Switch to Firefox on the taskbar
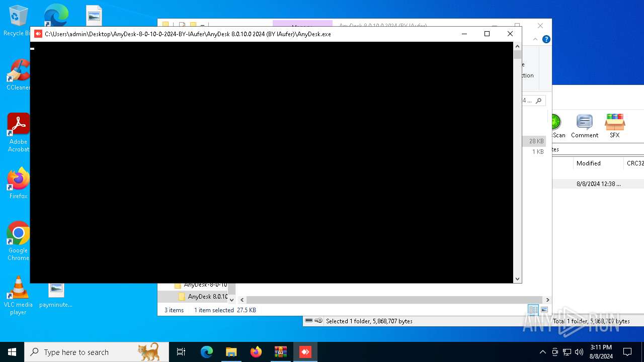Image resolution: width=644 pixels, height=362 pixels. pyautogui.click(x=256, y=352)
